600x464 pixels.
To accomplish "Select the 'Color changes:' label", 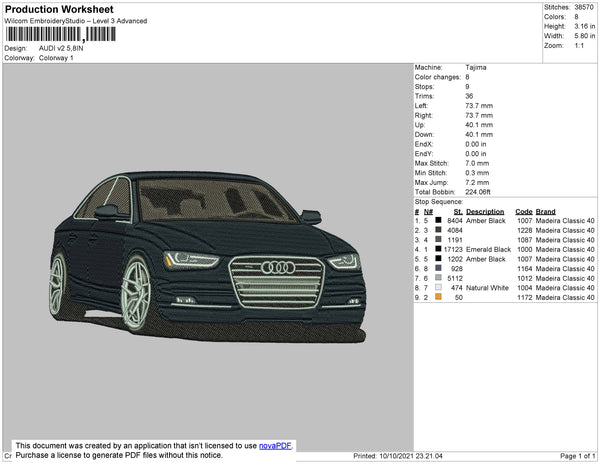I will (x=437, y=77).
